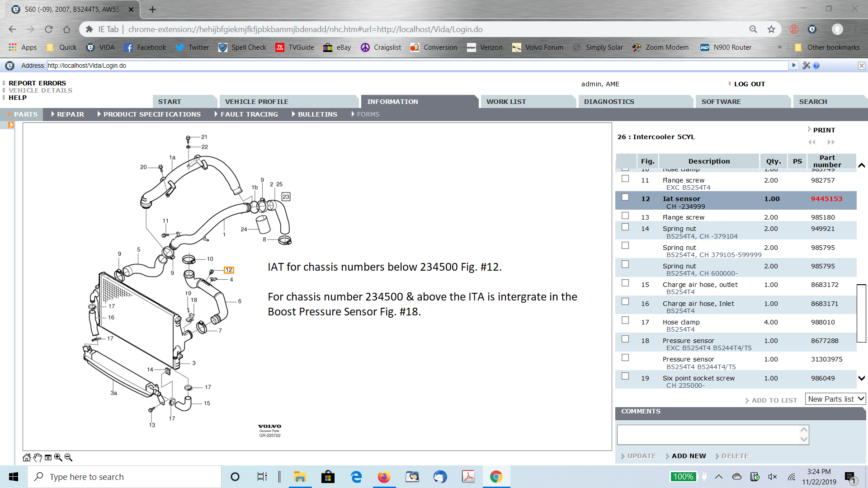Viewport: 868px width, 488px height.
Task: Expand the collapsed left side panel arrow
Action: (11, 125)
